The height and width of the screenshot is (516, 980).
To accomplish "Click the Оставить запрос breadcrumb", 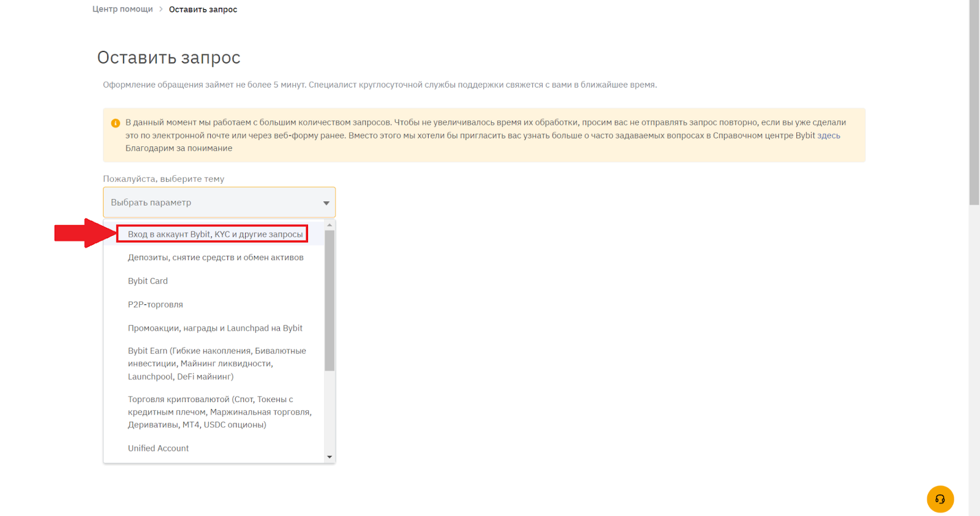I will (x=203, y=9).
